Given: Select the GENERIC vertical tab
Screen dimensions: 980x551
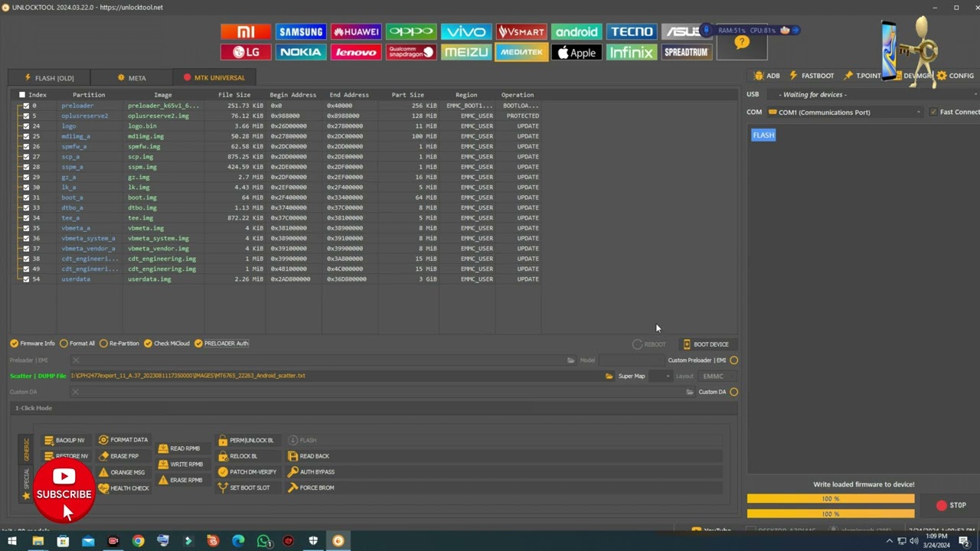Looking at the screenshot, I should pos(26,448).
